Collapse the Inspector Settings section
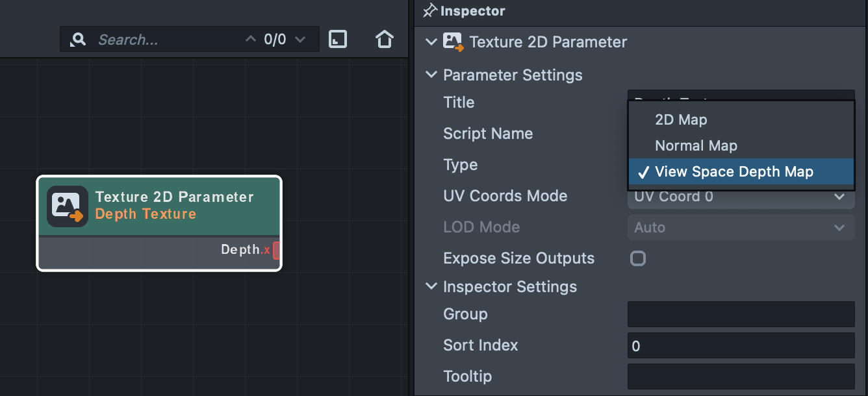The image size is (868, 396). tap(431, 286)
